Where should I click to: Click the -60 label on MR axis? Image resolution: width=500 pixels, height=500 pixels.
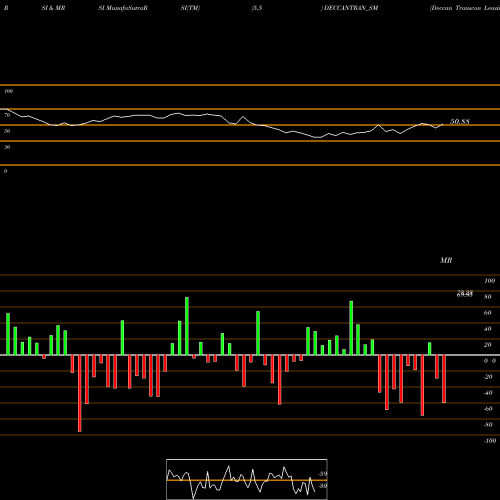point(488,409)
